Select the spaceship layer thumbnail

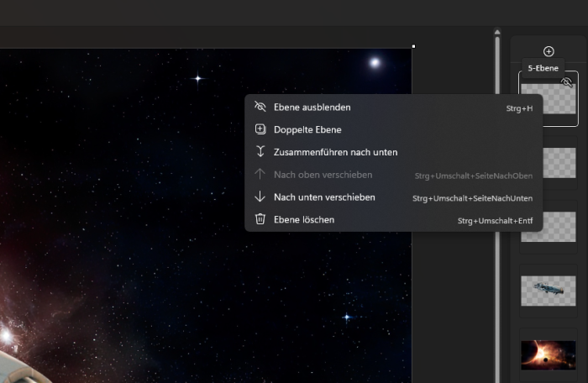pyautogui.click(x=549, y=290)
